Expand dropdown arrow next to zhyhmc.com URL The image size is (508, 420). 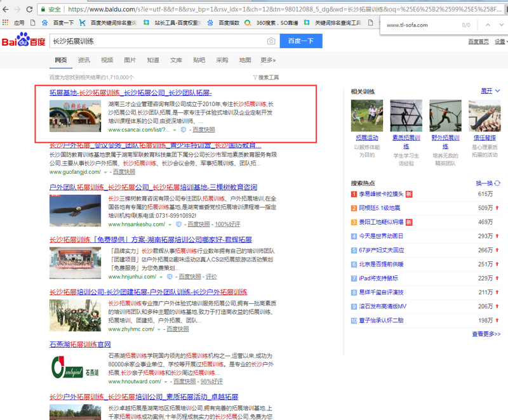pyautogui.click(x=159, y=329)
